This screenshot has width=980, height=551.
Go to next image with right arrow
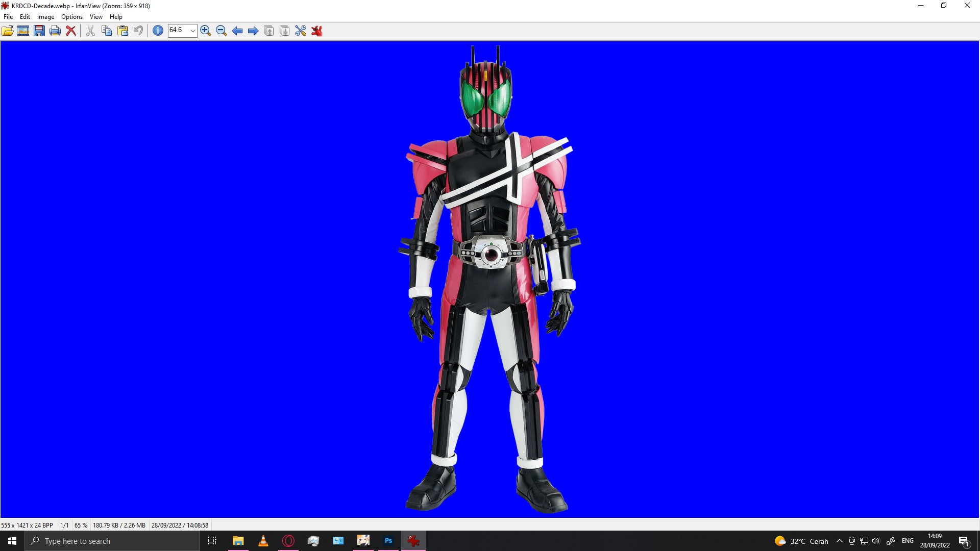253,31
